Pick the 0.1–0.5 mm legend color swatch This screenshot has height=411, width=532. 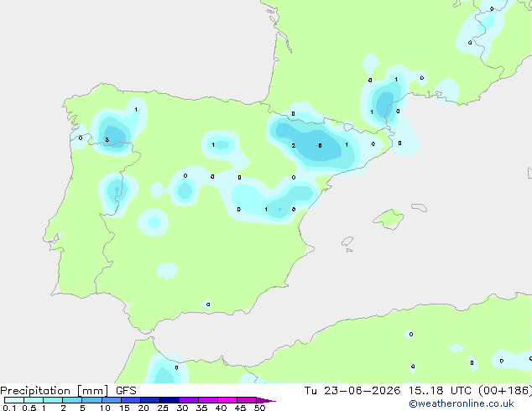14,400
